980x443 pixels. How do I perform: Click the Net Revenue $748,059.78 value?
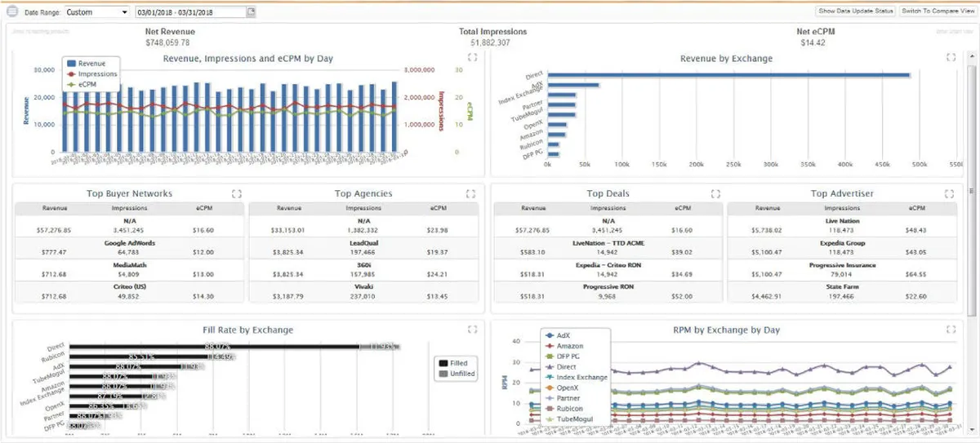[167, 42]
